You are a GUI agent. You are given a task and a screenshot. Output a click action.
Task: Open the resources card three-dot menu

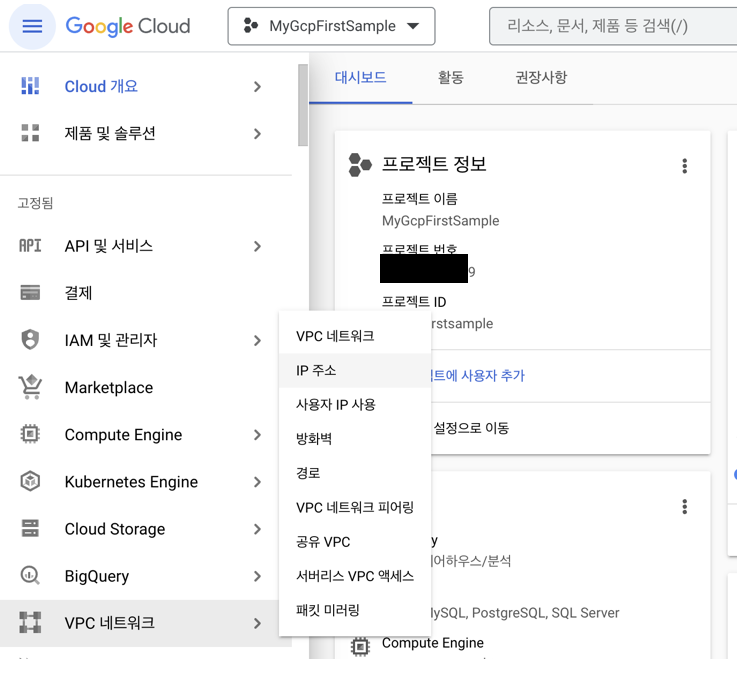pyautogui.click(x=684, y=506)
